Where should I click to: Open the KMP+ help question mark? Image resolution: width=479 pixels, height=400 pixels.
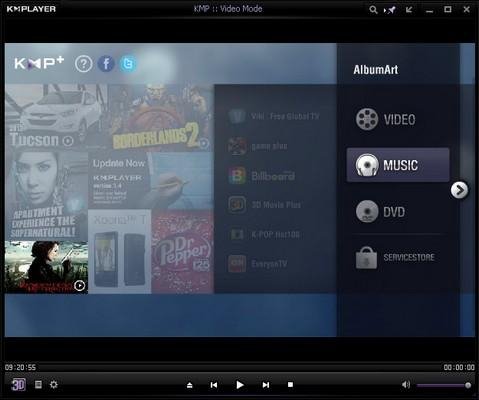click(x=83, y=63)
